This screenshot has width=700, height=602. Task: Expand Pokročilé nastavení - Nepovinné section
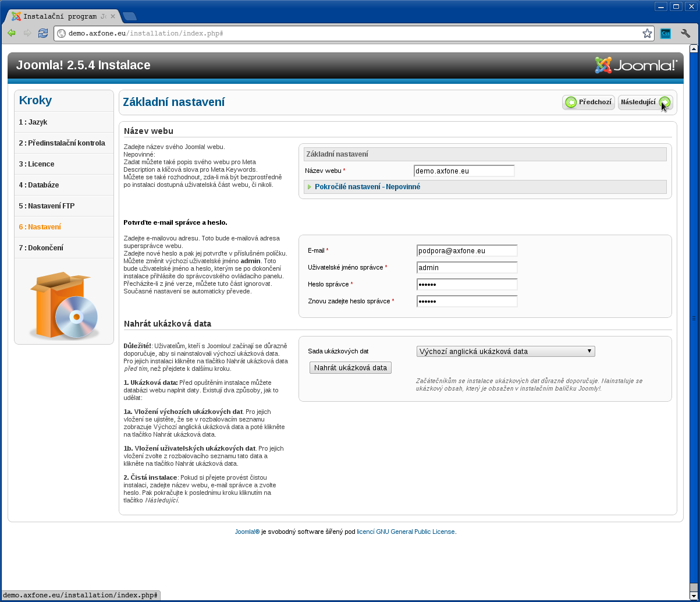click(367, 187)
